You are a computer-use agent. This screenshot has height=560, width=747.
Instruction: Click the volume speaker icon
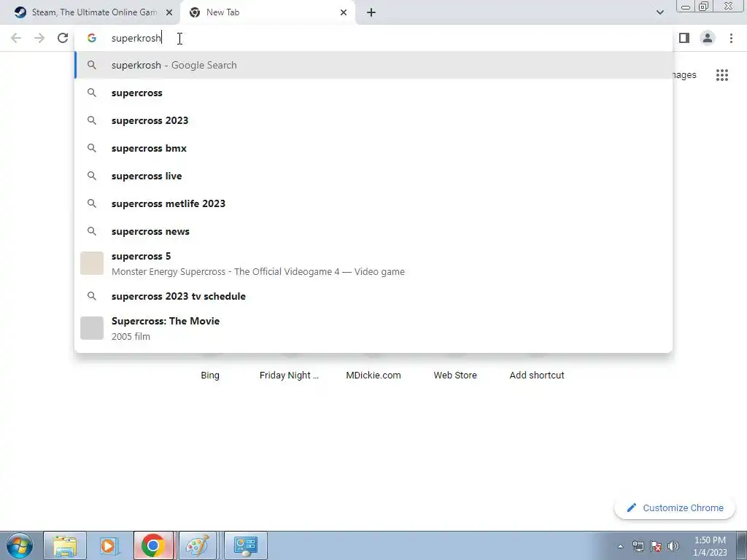click(x=673, y=546)
